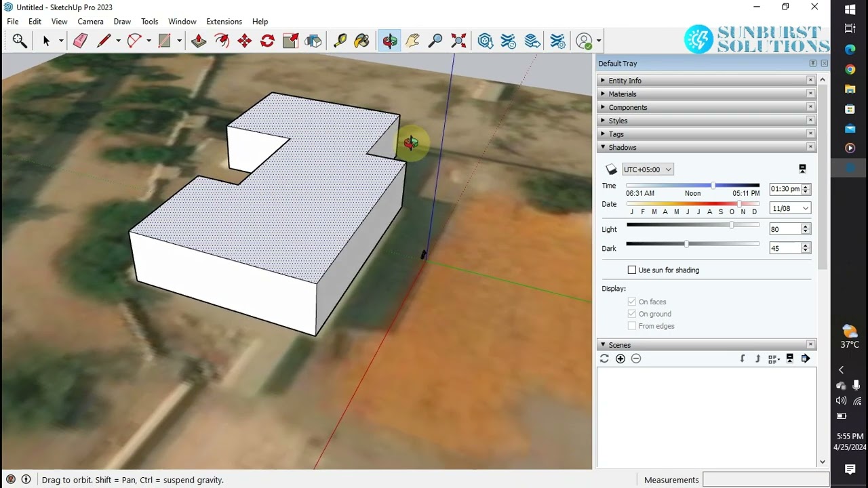The height and width of the screenshot is (488, 868).
Task: Click the Measurements input box
Action: [766, 480]
